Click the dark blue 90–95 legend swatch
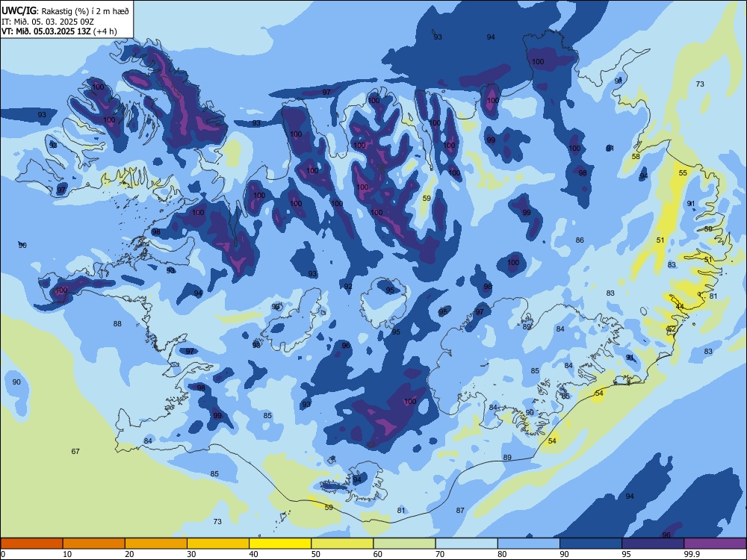Viewport: 747px width, 560px height. point(591,544)
